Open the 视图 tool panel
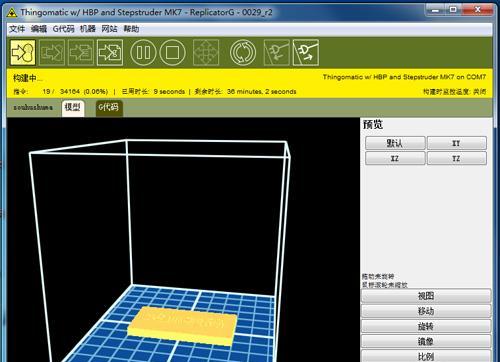 click(426, 296)
